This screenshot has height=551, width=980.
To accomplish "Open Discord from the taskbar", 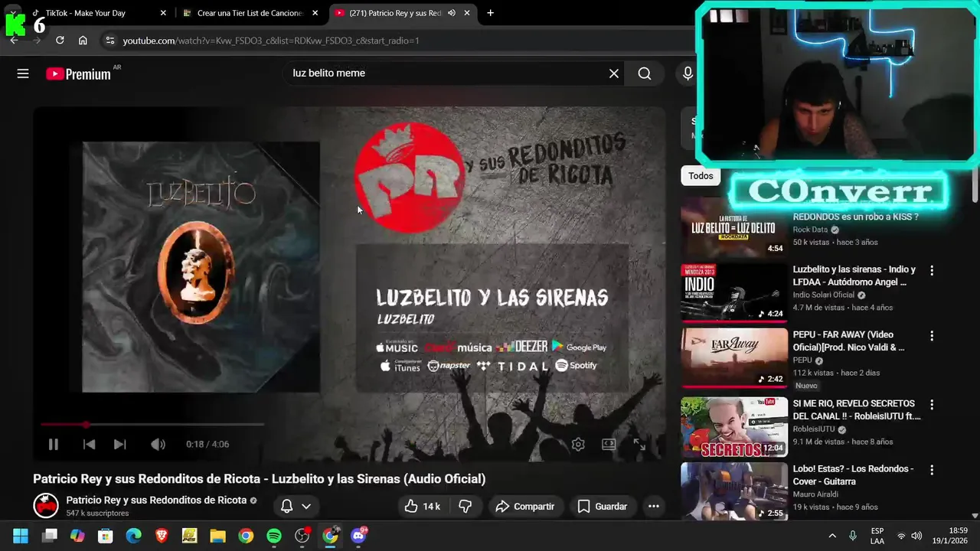I will tap(358, 536).
